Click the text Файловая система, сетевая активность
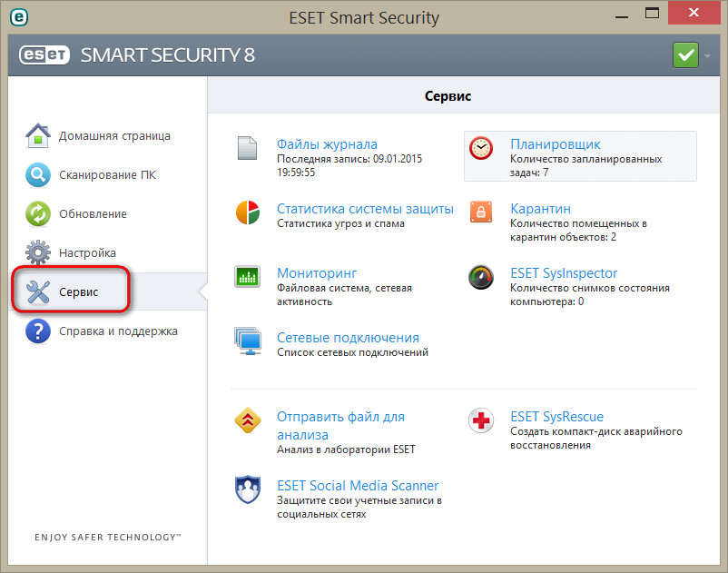 (x=344, y=295)
